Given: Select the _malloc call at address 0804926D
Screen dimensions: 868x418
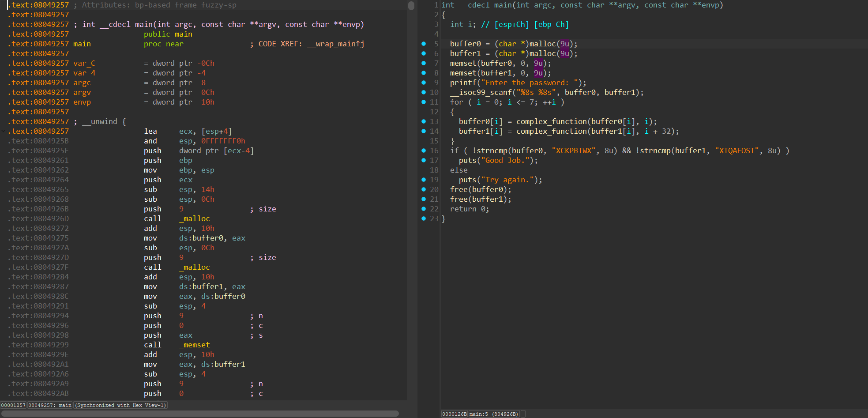Looking at the screenshot, I should [195, 218].
